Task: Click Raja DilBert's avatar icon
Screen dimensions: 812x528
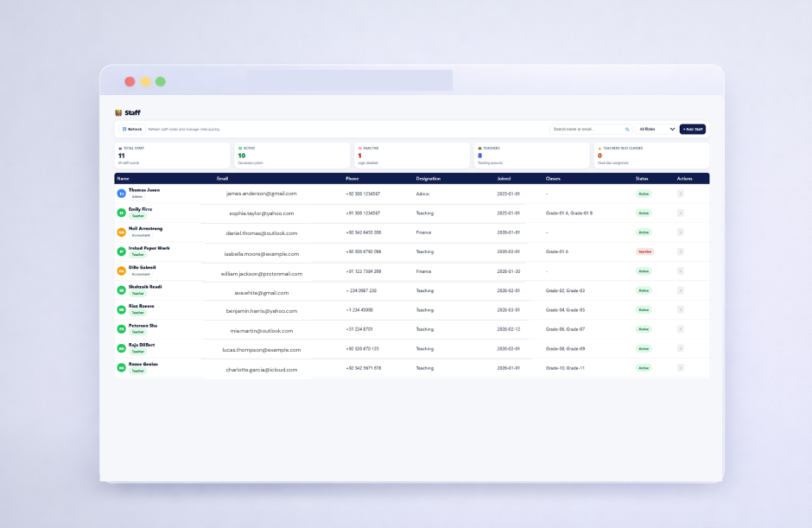Action: click(121, 348)
